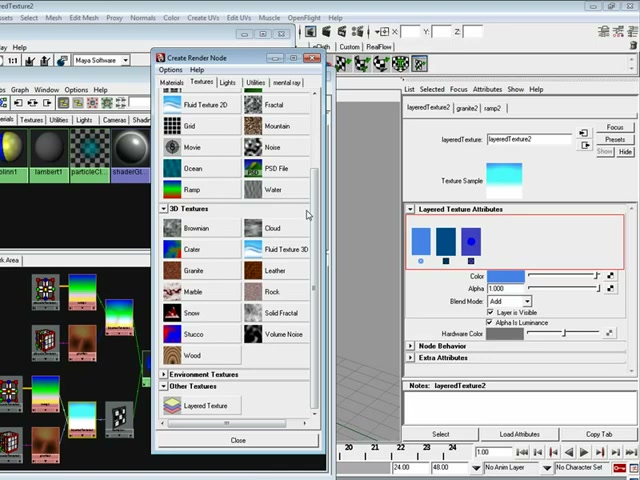This screenshot has height=480, width=640.
Task: Create a Layered Texture node
Action: coord(202,406)
